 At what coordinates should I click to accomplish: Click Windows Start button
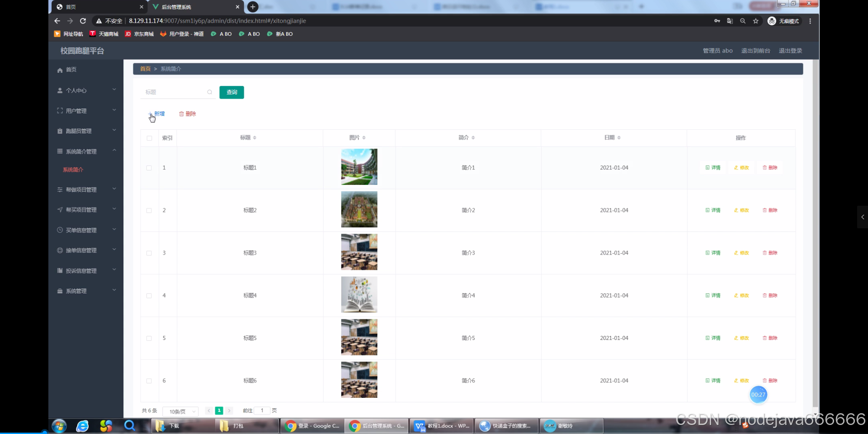[59, 426]
